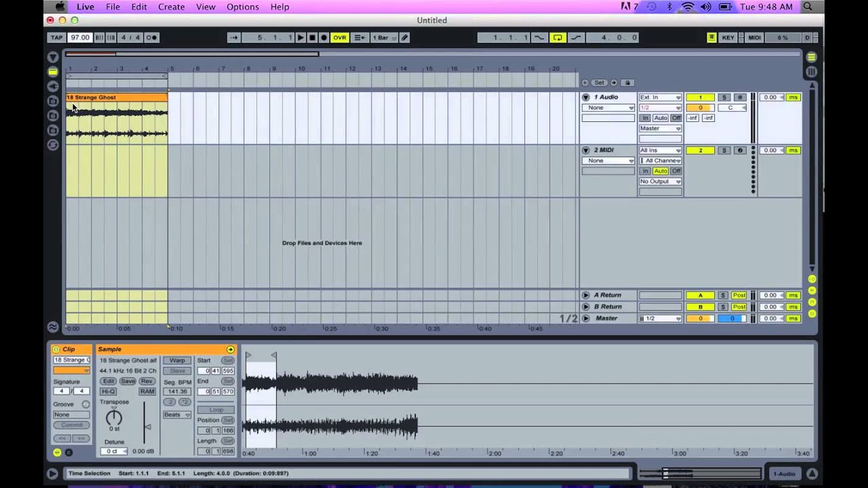Viewport: 868px width, 488px height.
Task: Click the next locator arrow
Action: (x=614, y=83)
